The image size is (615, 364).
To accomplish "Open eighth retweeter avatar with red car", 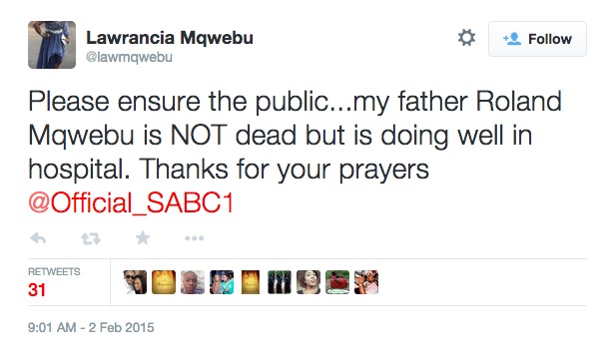I will (337, 282).
